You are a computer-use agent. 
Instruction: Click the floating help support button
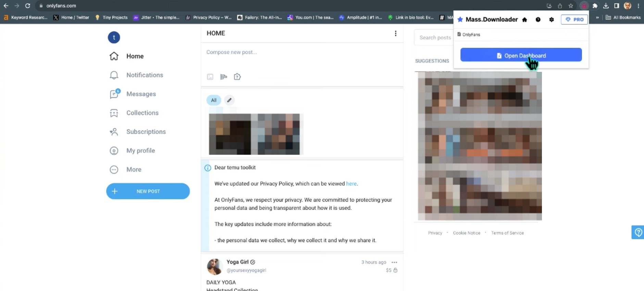coord(638,232)
